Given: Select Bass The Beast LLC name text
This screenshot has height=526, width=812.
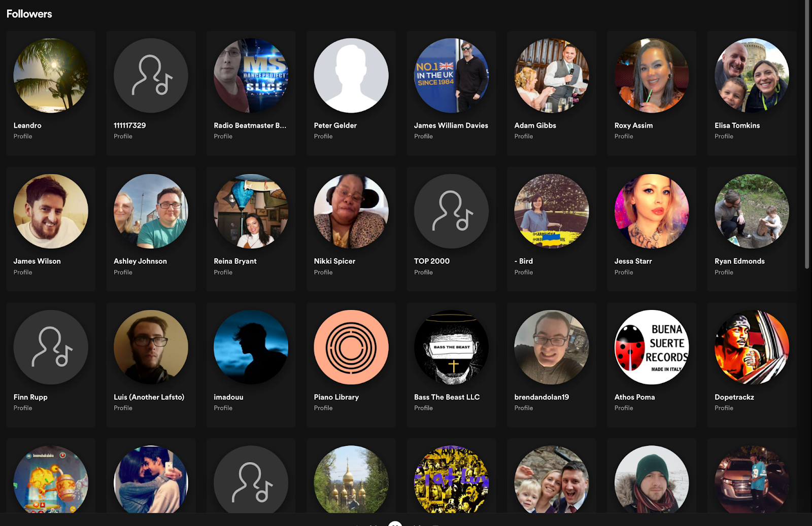Looking at the screenshot, I should 447,397.
